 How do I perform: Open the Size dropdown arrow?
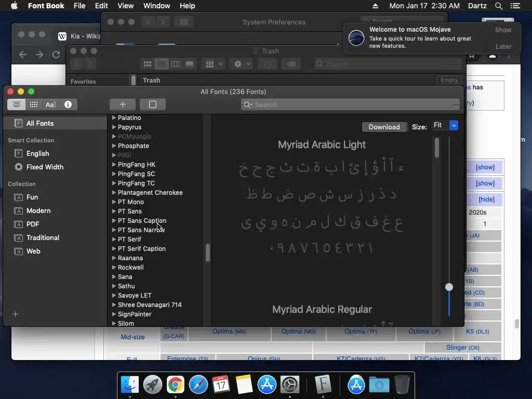454,126
